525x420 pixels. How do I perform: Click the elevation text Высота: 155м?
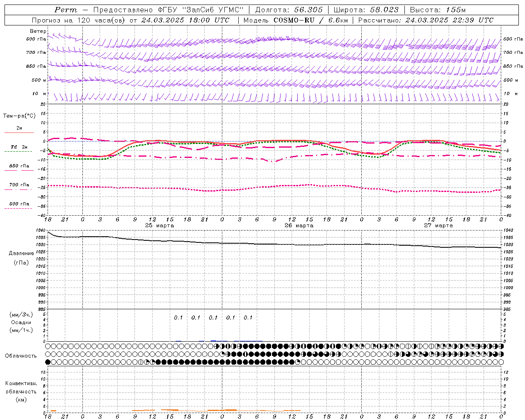438,10
